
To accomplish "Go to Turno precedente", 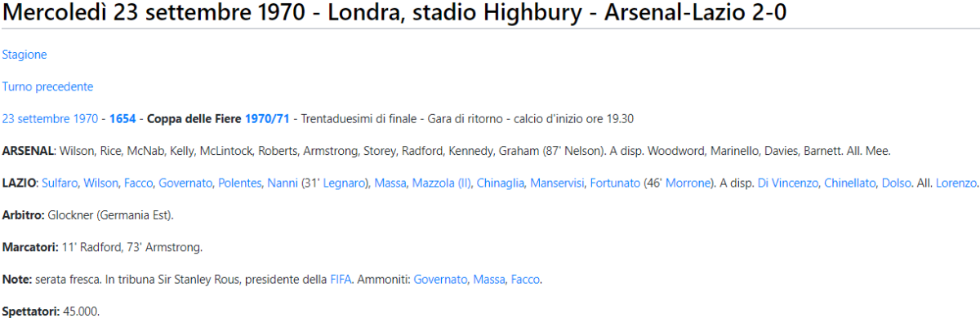I will 47,86.
